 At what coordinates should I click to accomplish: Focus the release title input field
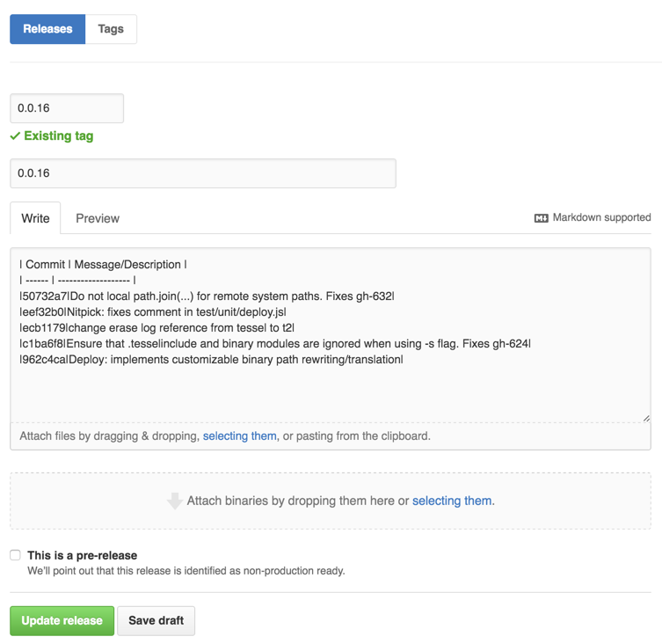(x=203, y=173)
